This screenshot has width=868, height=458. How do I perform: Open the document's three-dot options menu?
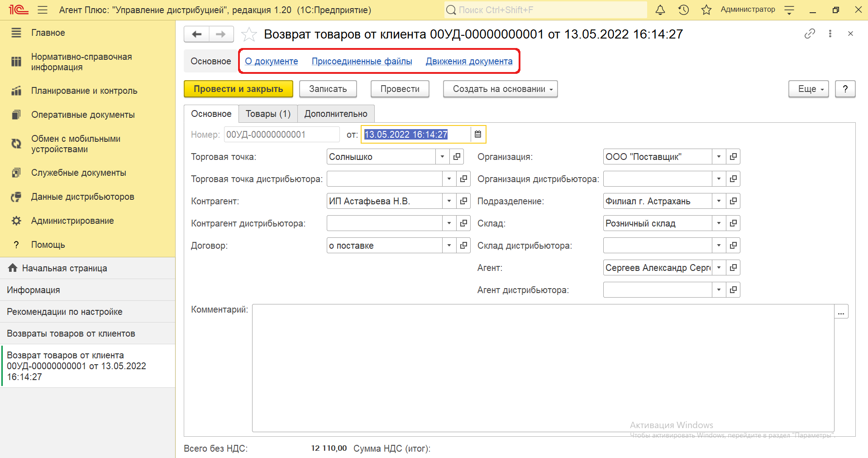[x=830, y=34]
